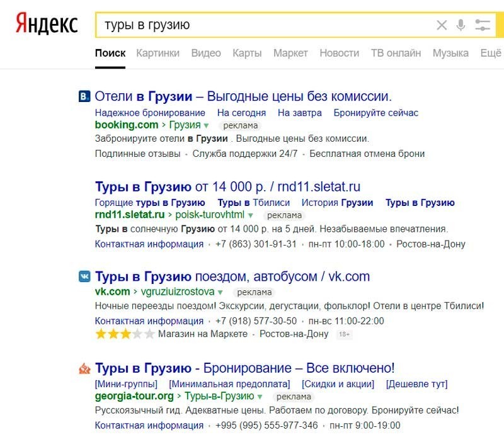Click Служба поддержки 24/7 text
This screenshot has width=504, height=442.
245,154
